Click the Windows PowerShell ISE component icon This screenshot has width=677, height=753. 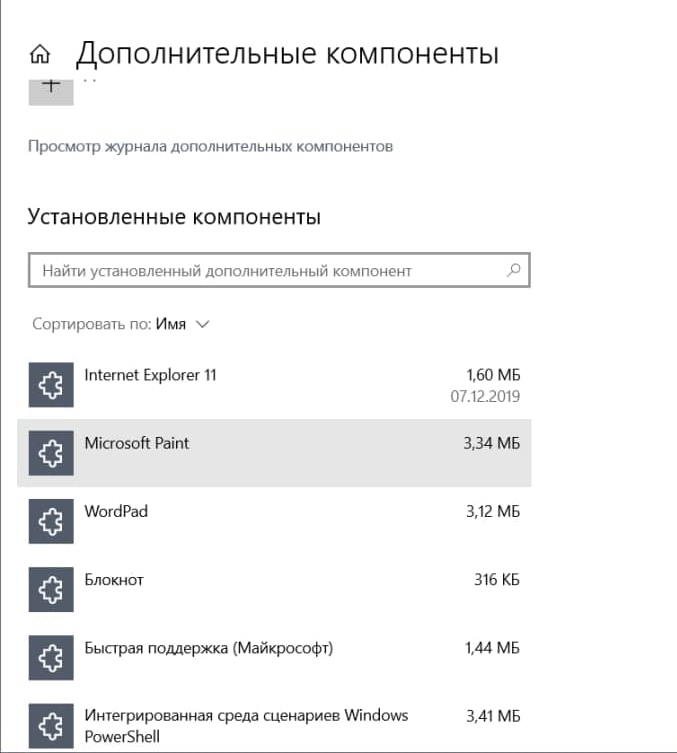(51, 726)
